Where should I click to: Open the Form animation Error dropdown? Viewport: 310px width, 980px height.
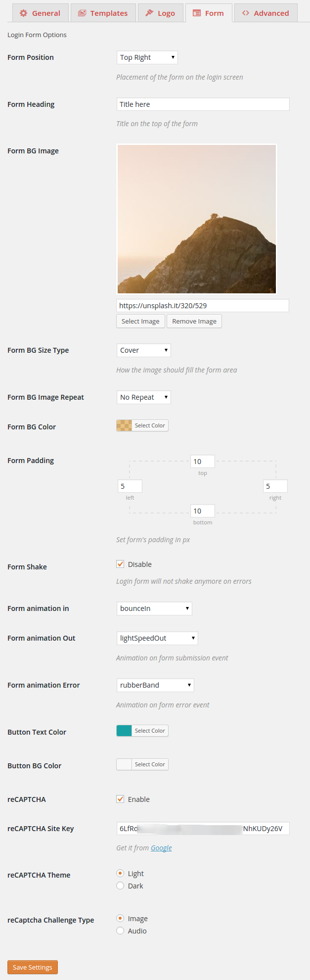(155, 685)
